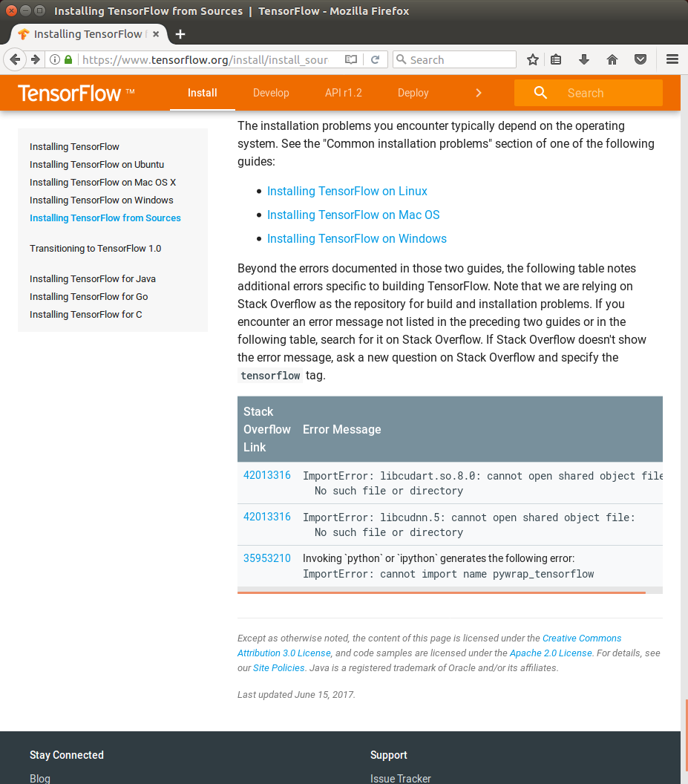Click the magnifier icon in TensorFlow search
The width and height of the screenshot is (688, 784).
click(x=540, y=93)
